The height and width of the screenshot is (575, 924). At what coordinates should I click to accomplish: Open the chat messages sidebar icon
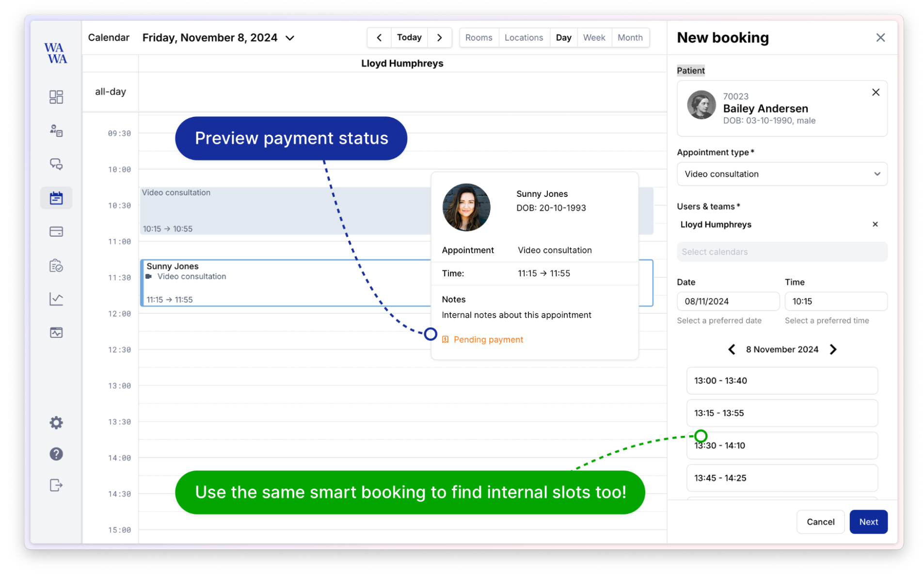[56, 164]
